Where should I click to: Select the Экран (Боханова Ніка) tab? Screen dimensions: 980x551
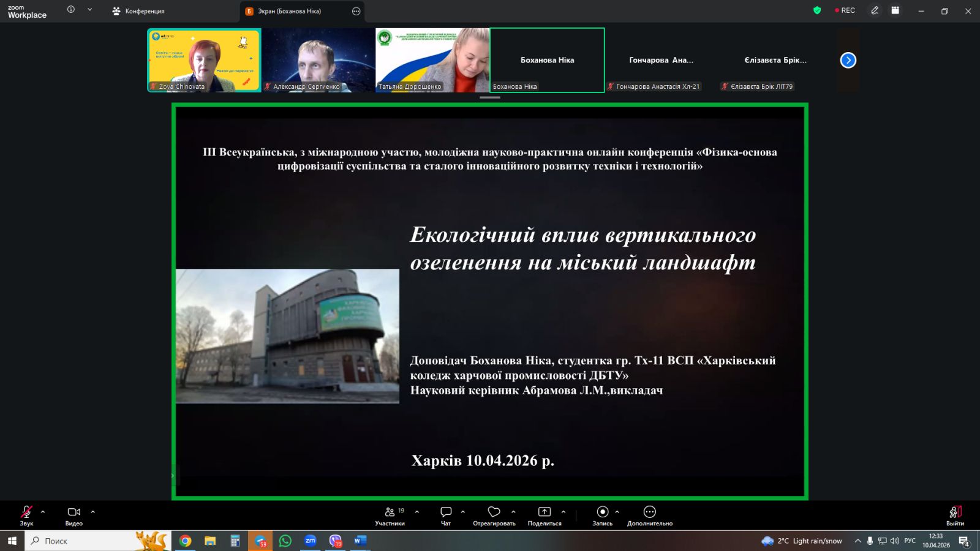[x=289, y=11]
